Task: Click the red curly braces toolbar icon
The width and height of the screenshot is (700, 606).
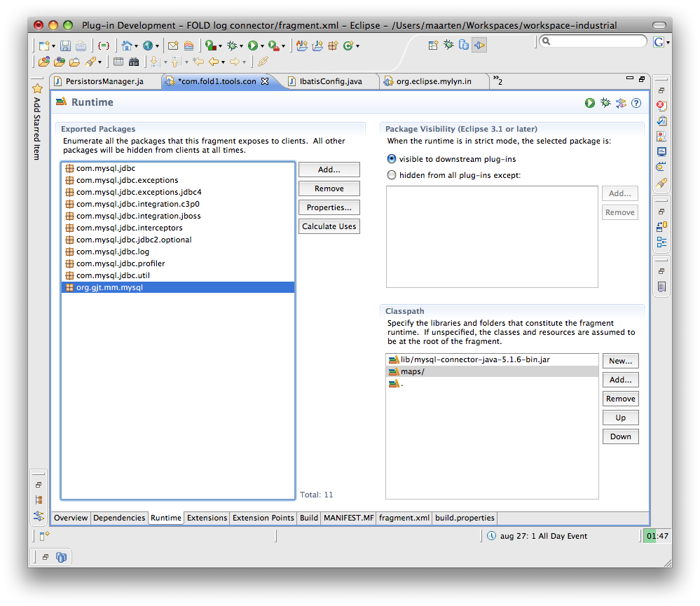Action: 104,46
